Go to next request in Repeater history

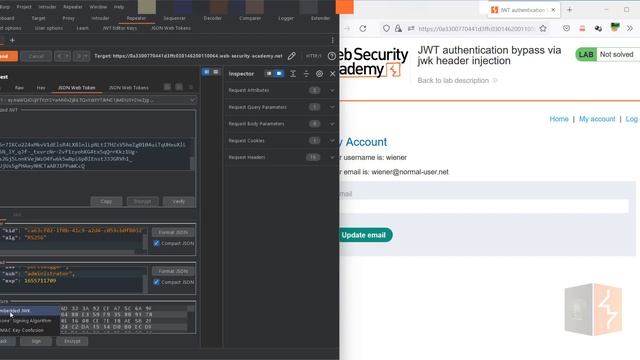click(x=81, y=56)
